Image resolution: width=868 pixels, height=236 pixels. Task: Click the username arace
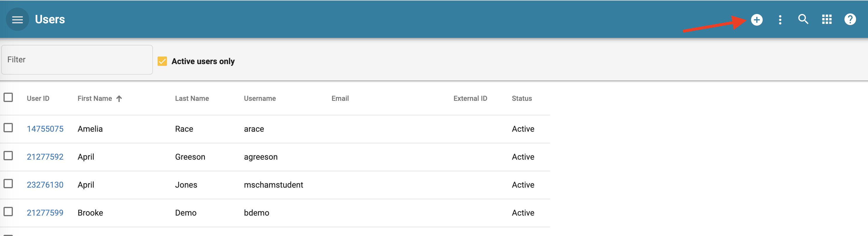[254, 129]
